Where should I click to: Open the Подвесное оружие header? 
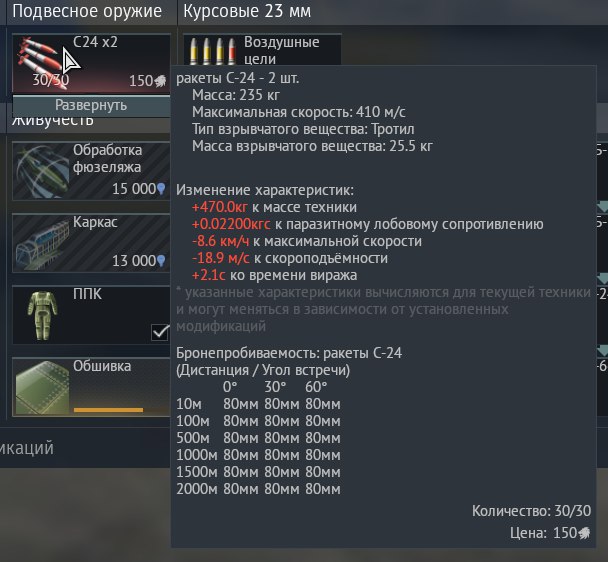coord(87,11)
